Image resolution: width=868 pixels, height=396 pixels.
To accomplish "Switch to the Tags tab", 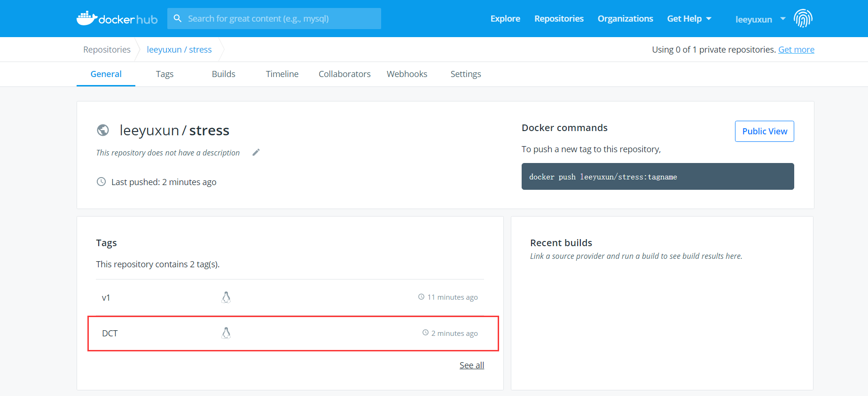I will click(165, 74).
